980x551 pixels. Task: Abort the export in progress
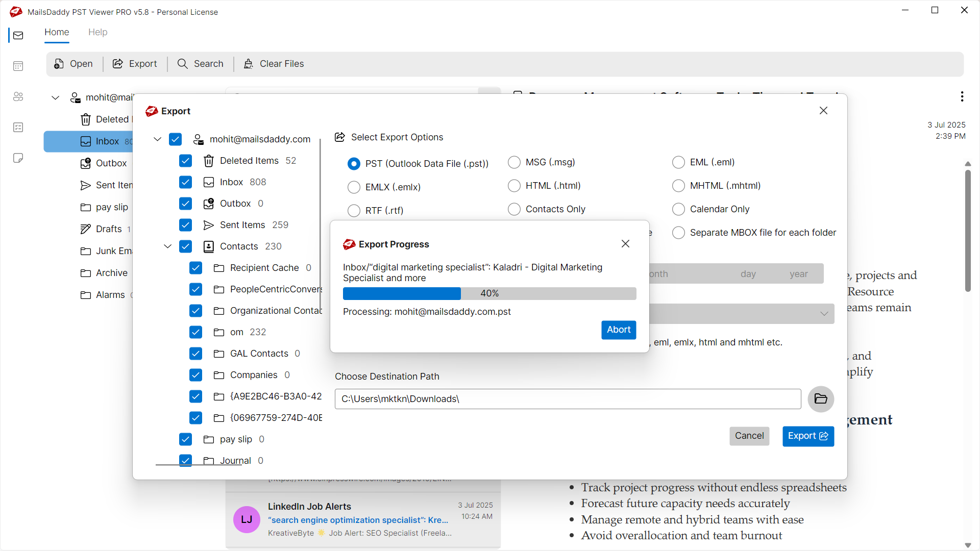(619, 330)
